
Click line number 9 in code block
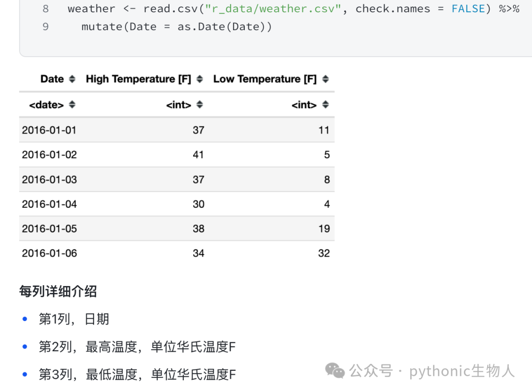pyautogui.click(x=46, y=27)
